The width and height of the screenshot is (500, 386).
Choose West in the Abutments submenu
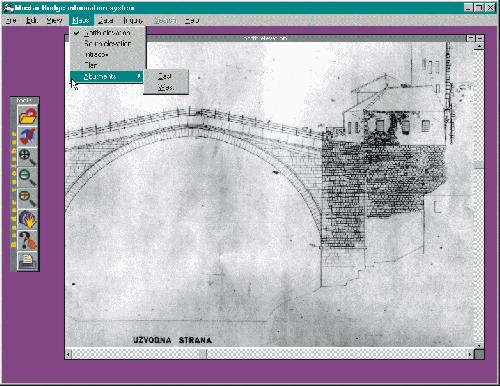click(x=166, y=87)
